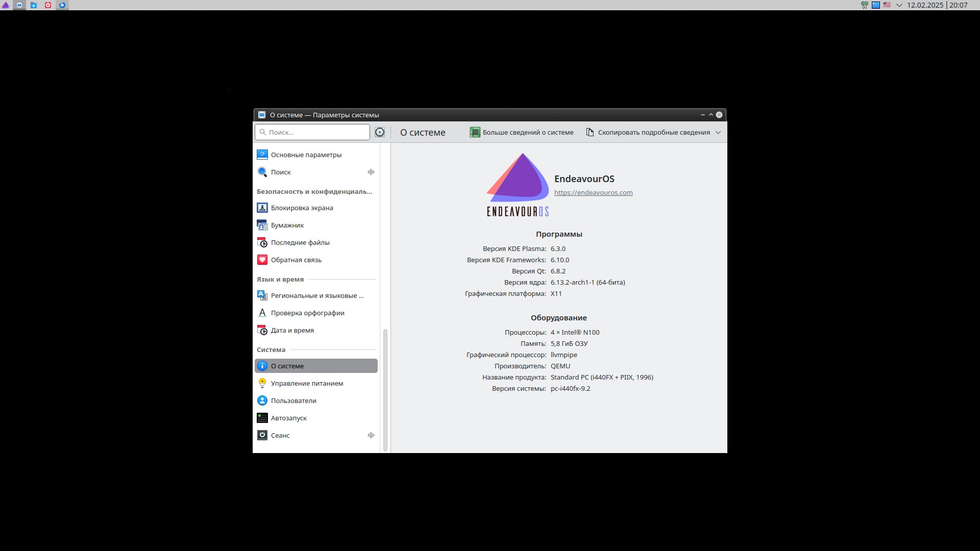Click the blue info icon О системе
The width and height of the screenshot is (980, 551).
(x=262, y=366)
